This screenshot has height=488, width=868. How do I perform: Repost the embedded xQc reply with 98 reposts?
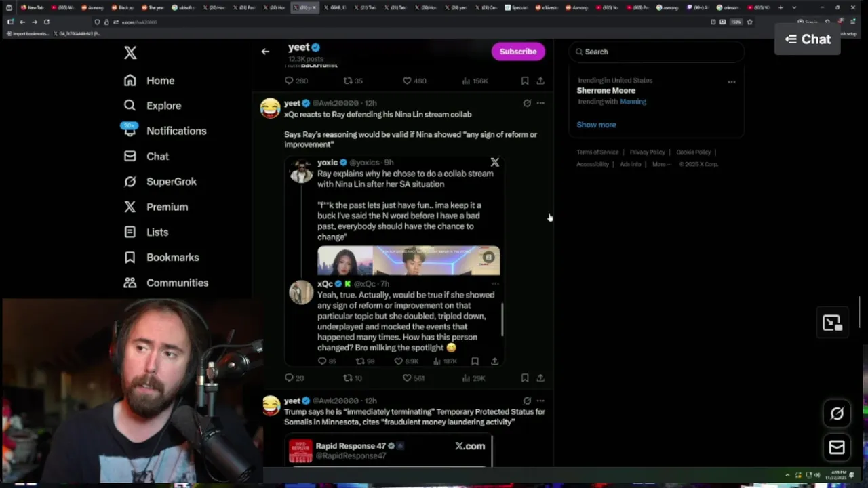366,361
